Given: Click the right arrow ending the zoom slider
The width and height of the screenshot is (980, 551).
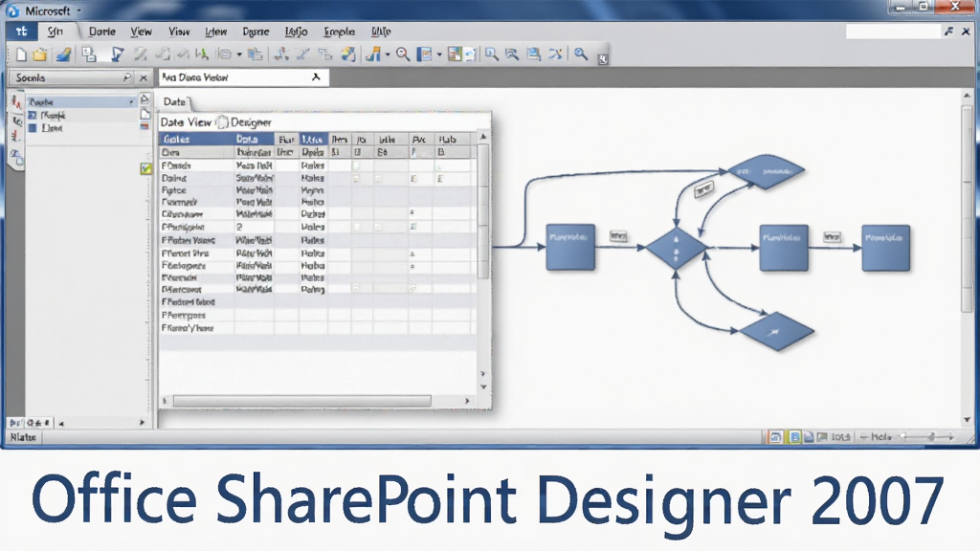Looking at the screenshot, I should (x=951, y=437).
